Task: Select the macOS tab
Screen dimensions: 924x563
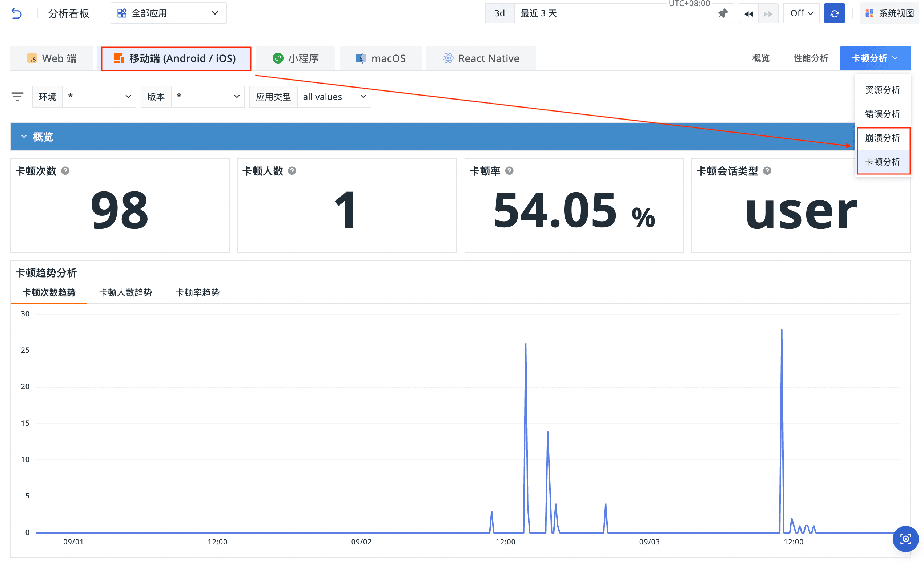Action: tap(381, 58)
